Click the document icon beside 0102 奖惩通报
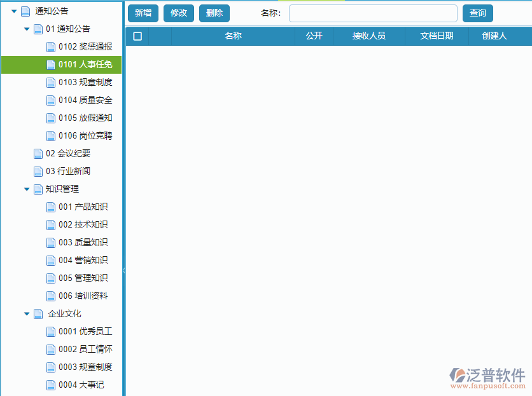532x396 pixels. coord(50,46)
